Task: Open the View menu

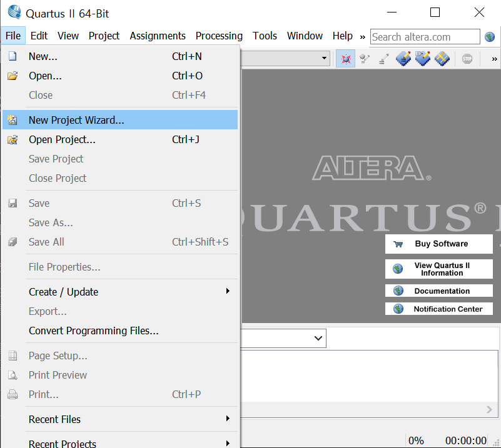Action: (68, 36)
